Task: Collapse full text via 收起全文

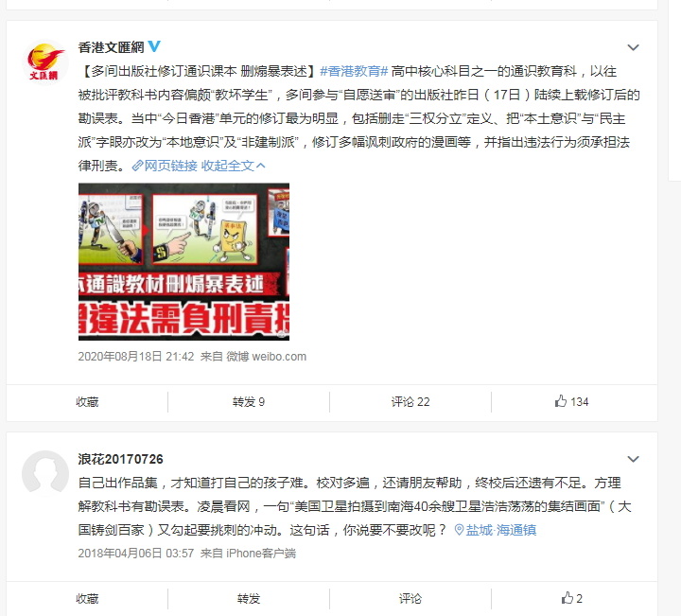Action: [x=233, y=166]
